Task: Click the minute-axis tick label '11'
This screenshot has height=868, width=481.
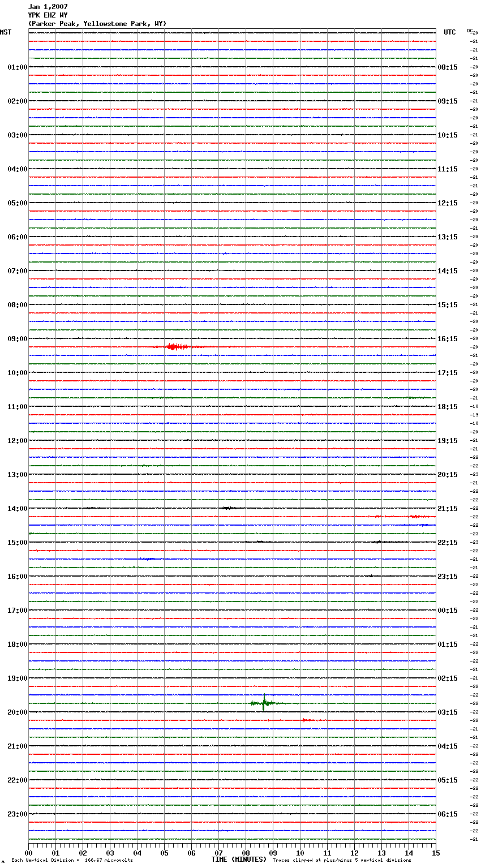Action: tap(327, 853)
